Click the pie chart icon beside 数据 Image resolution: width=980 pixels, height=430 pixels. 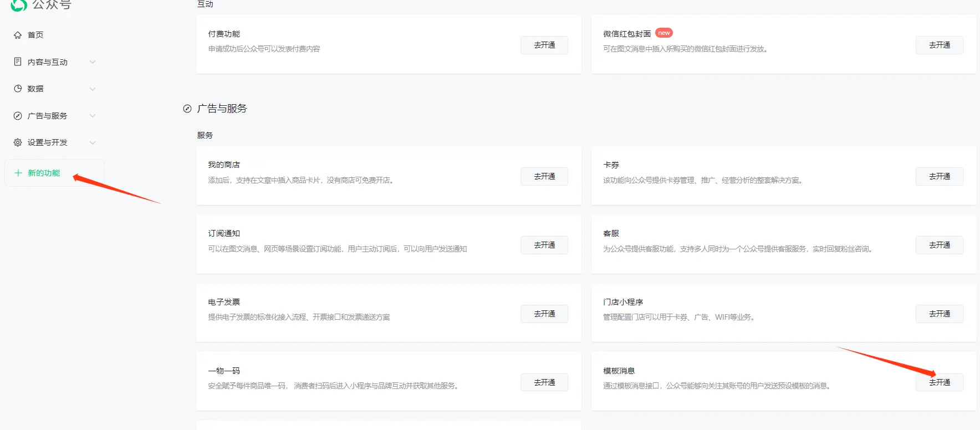(18, 89)
